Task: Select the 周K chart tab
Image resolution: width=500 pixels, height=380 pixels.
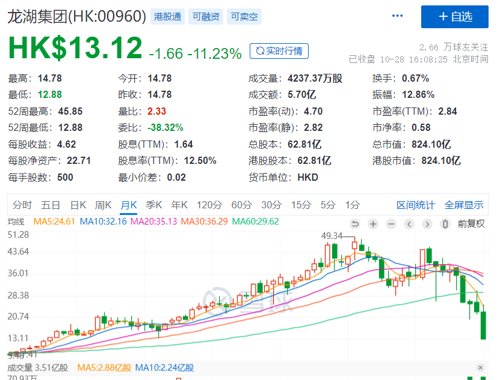Action: (103, 205)
